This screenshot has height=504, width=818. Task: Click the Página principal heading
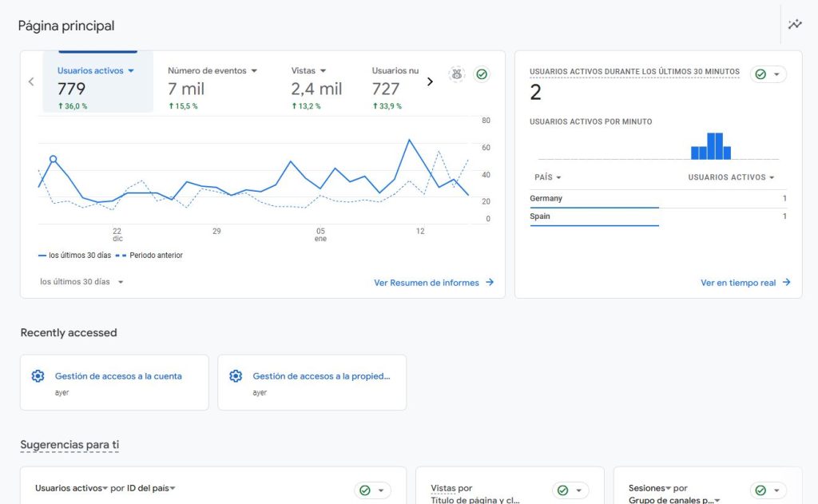click(66, 26)
